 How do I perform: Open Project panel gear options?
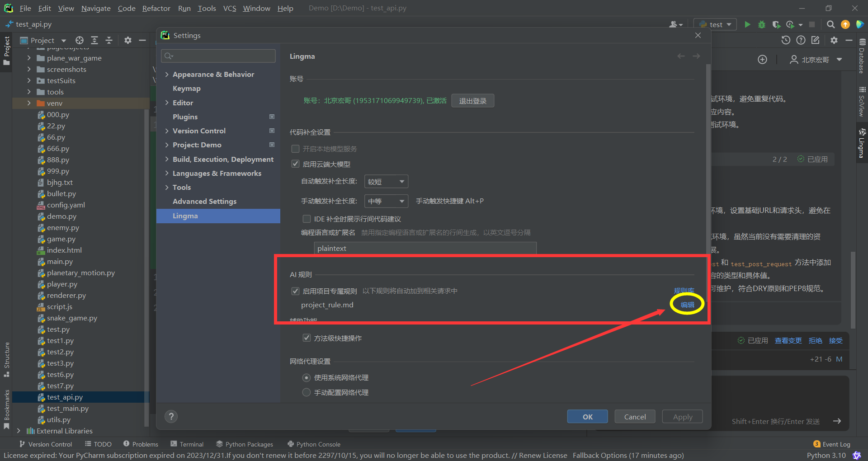pyautogui.click(x=128, y=40)
